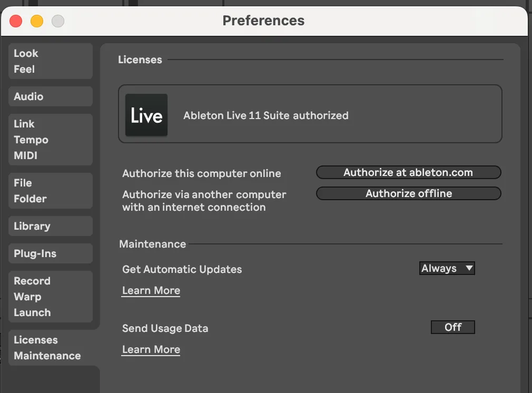Click 'Ableton Live 11 Suite authorized' text

[265, 115]
